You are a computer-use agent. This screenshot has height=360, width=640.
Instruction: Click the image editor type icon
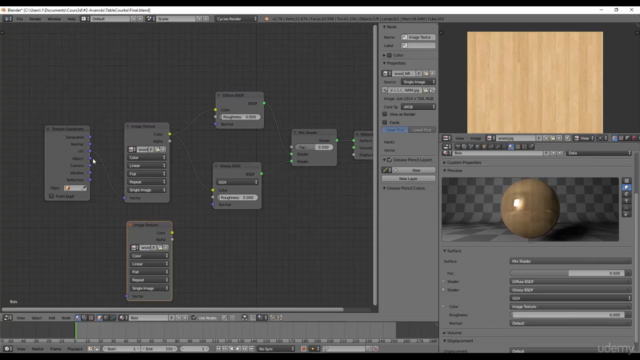[x=447, y=138]
